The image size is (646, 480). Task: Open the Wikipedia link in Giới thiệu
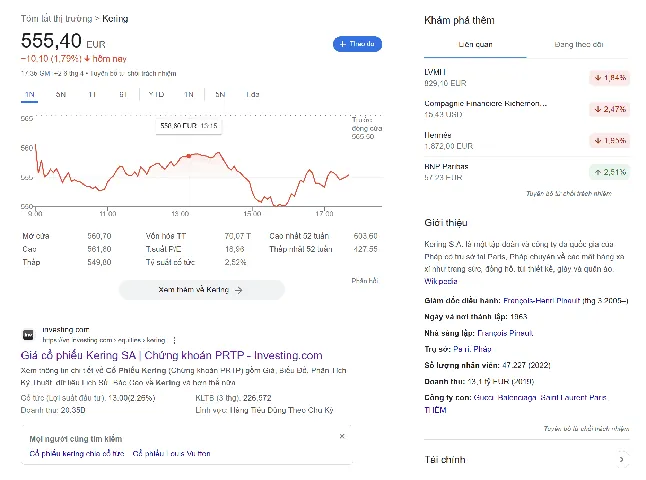tap(440, 281)
